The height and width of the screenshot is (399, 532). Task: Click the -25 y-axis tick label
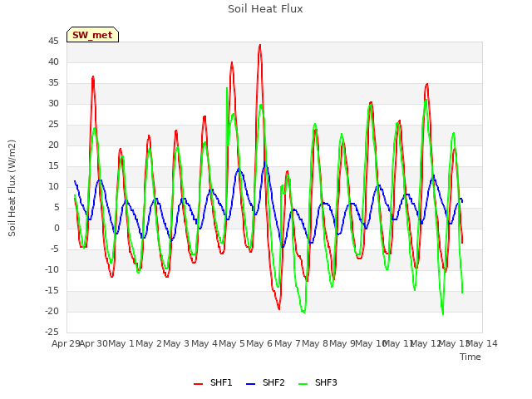[52, 332]
